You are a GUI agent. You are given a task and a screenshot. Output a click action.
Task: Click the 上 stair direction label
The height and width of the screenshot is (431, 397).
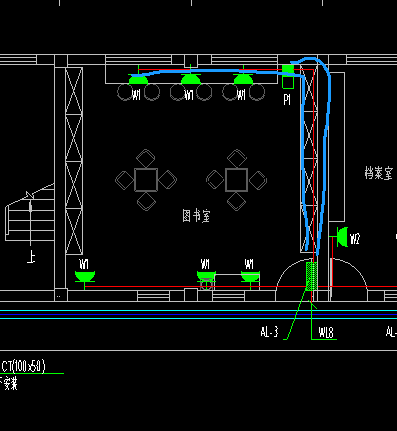click(31, 257)
